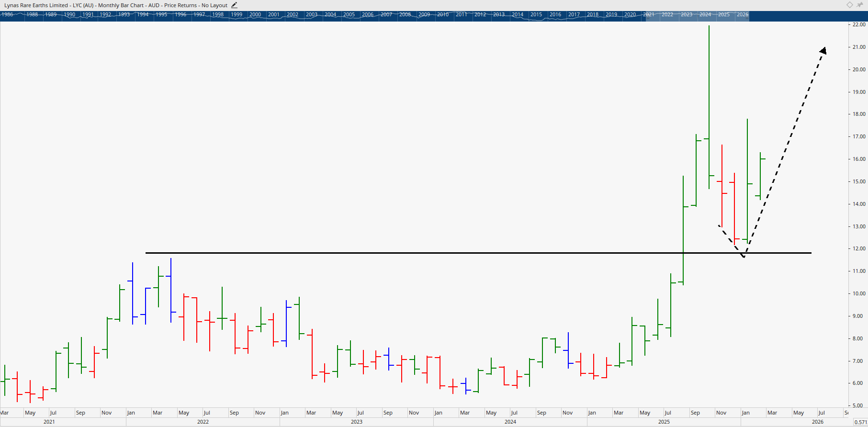This screenshot has width=868, height=427.
Task: Click the 2024 year band on bottom axis
Action: [x=510, y=422]
